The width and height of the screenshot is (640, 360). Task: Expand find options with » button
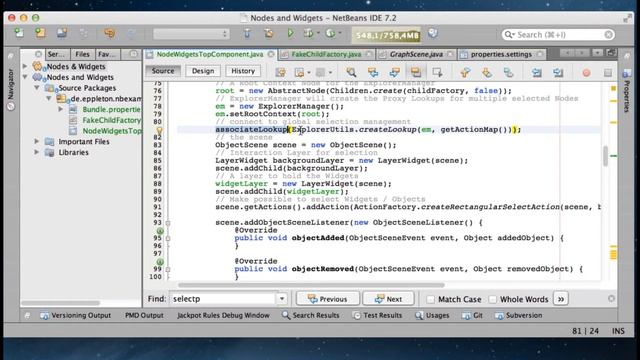[x=561, y=299]
